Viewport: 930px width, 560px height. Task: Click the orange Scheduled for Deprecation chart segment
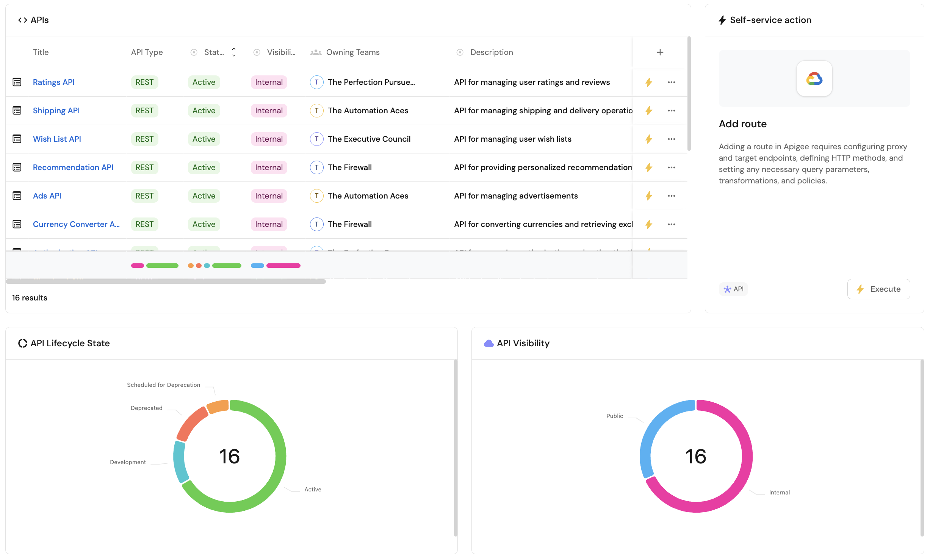click(x=218, y=407)
